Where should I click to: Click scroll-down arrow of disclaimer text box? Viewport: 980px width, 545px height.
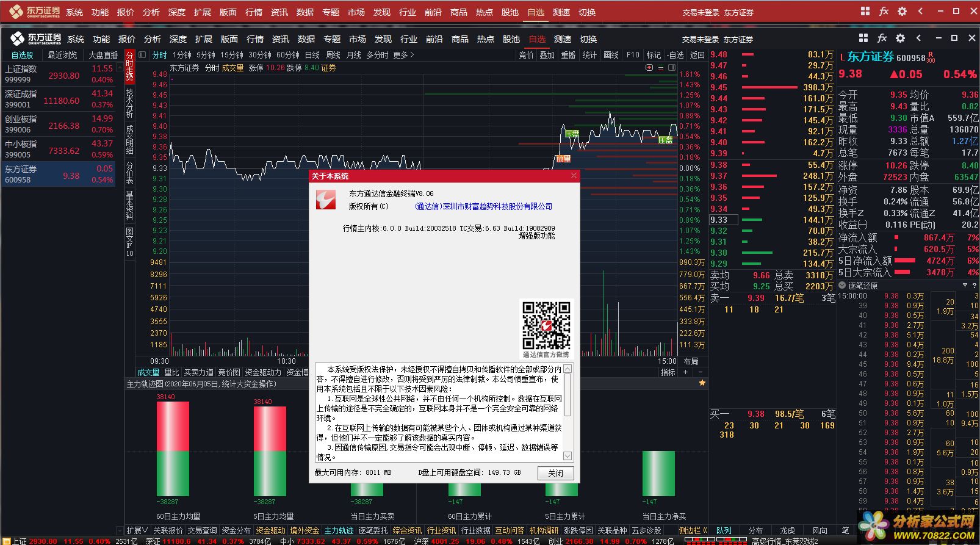pos(567,456)
